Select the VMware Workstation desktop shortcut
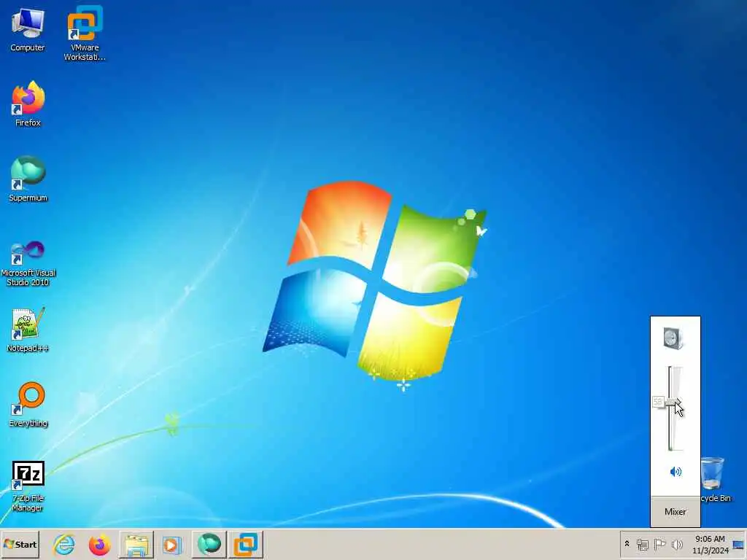The width and height of the screenshot is (747, 560). point(85,34)
